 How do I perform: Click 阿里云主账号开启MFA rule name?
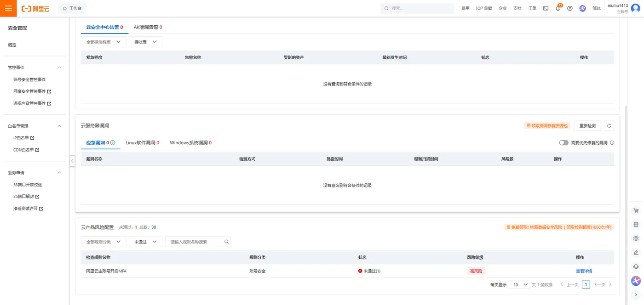coord(106,271)
